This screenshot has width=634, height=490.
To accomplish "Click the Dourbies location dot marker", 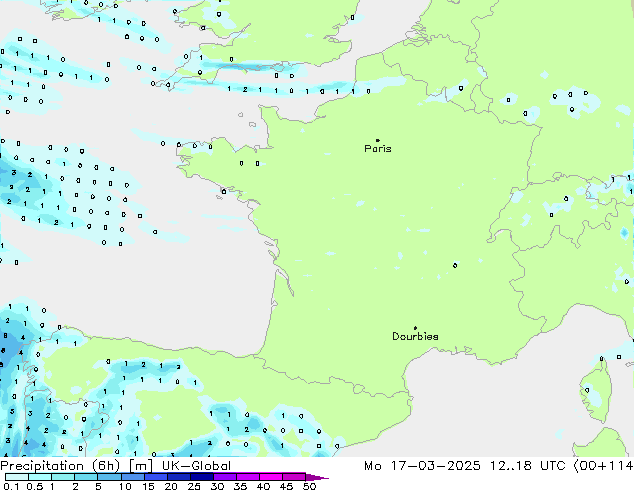I will tap(415, 328).
